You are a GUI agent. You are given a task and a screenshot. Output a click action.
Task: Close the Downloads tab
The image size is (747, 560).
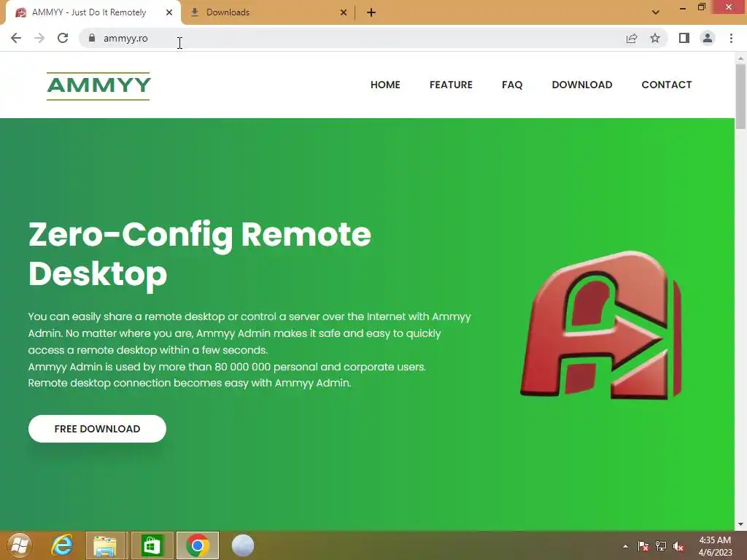tap(344, 12)
